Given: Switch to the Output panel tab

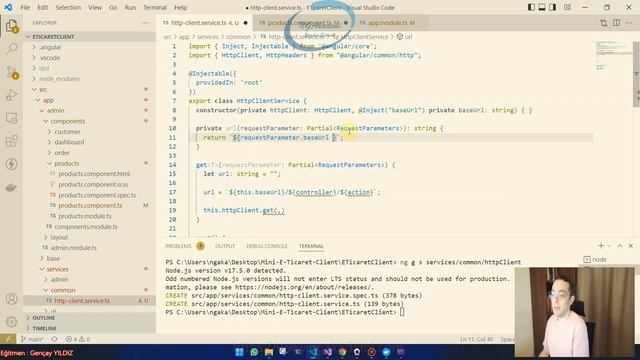Looking at the screenshot, I should 225,246.
